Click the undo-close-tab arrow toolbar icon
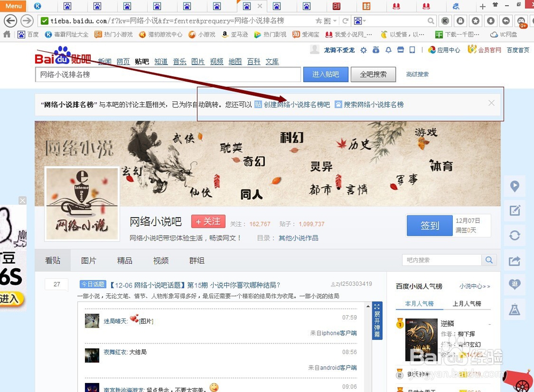The image size is (534, 392). click(x=506, y=21)
